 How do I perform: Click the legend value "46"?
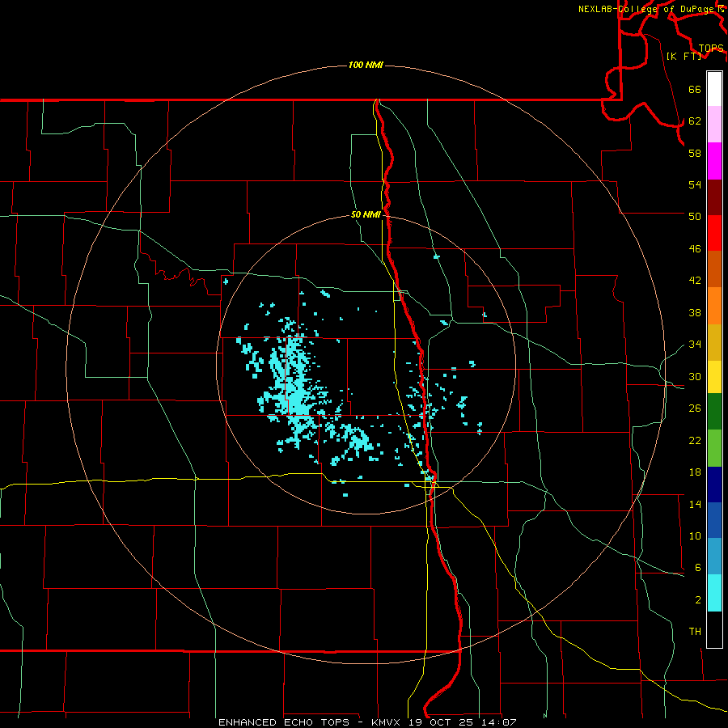point(695,249)
